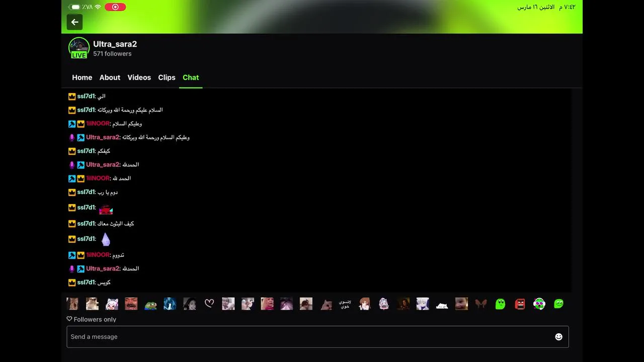This screenshot has width=644, height=362.
Task: Tap the Wi-Fi icon in status bar
Action: pos(98,7)
